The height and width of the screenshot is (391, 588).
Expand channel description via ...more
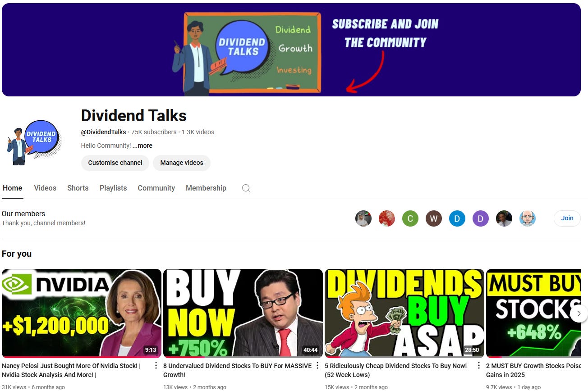[142, 145]
